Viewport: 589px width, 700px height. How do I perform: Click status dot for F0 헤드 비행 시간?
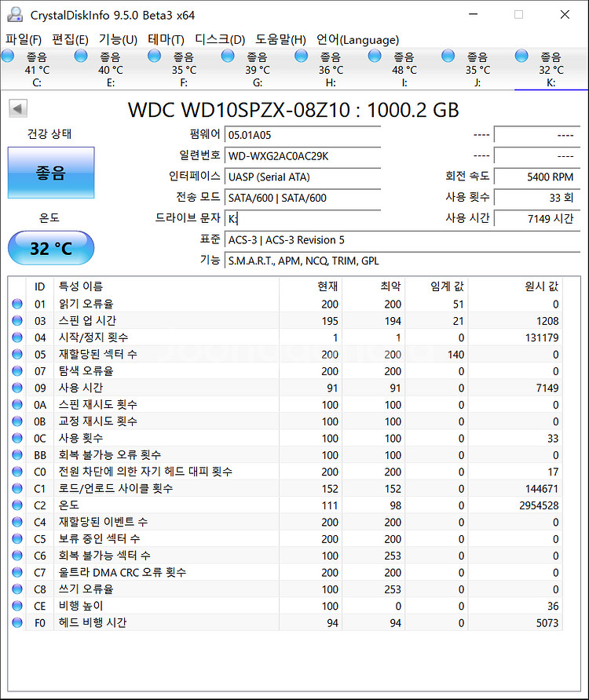pyautogui.click(x=17, y=622)
